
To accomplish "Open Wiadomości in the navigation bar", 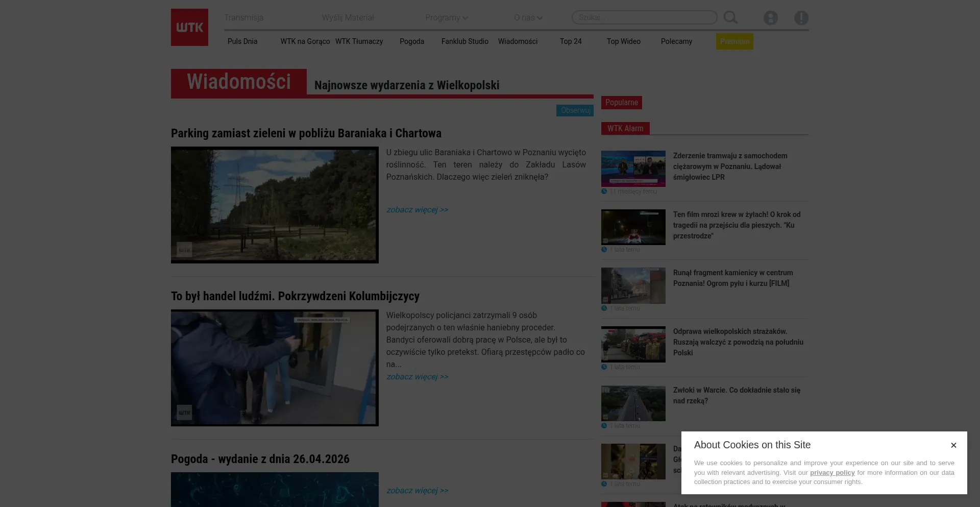I will tap(518, 41).
